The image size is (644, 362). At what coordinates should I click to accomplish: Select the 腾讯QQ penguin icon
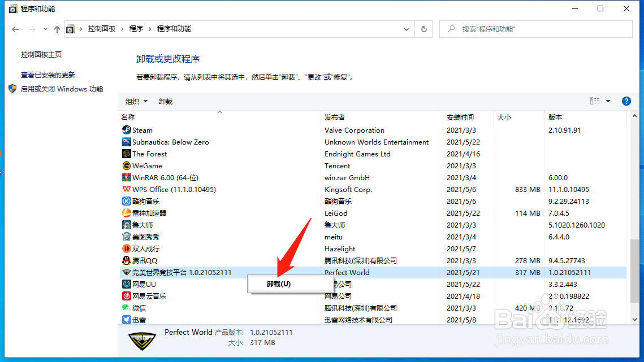[126, 260]
